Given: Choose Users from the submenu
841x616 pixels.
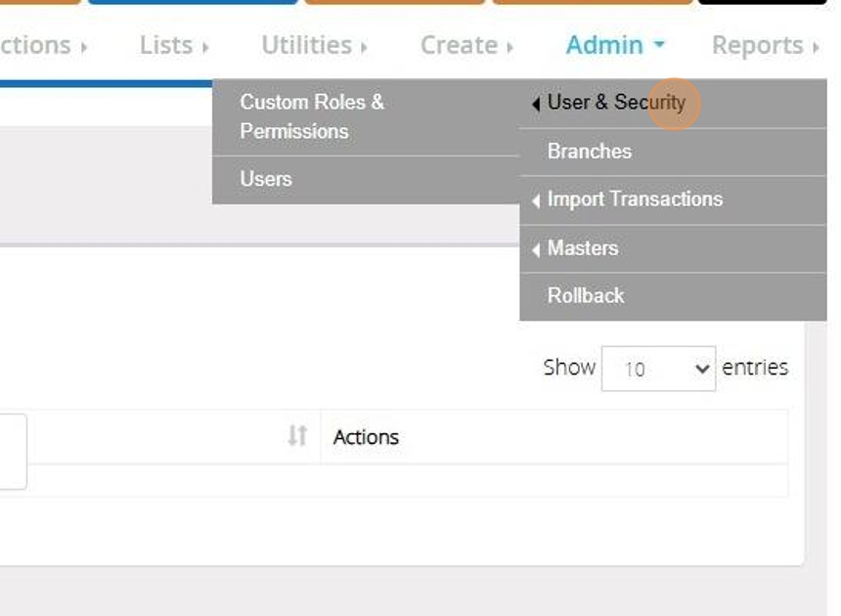Looking at the screenshot, I should tap(266, 179).
